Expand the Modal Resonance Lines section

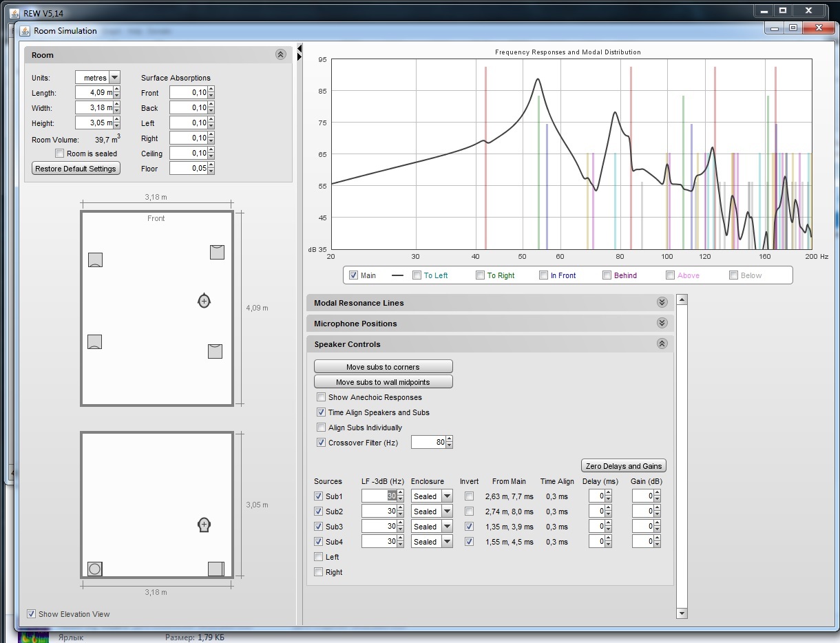[x=662, y=303]
